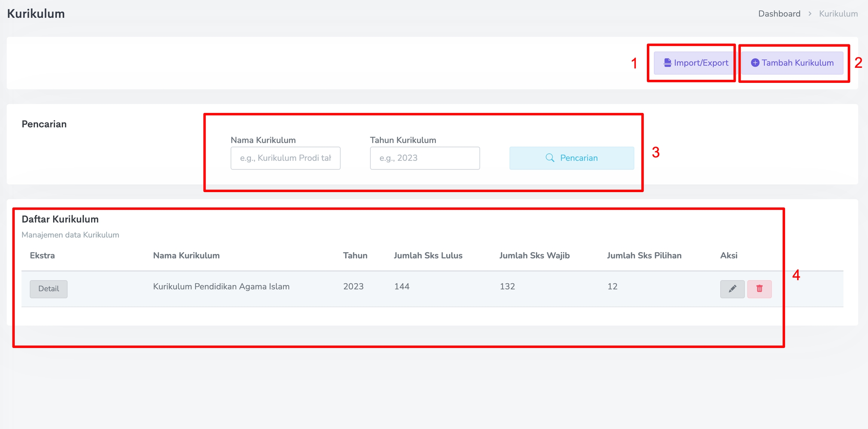Select the Kurikulum Pendidikan Agama Islam row
Screen dimensions: 868x429
[x=221, y=287]
